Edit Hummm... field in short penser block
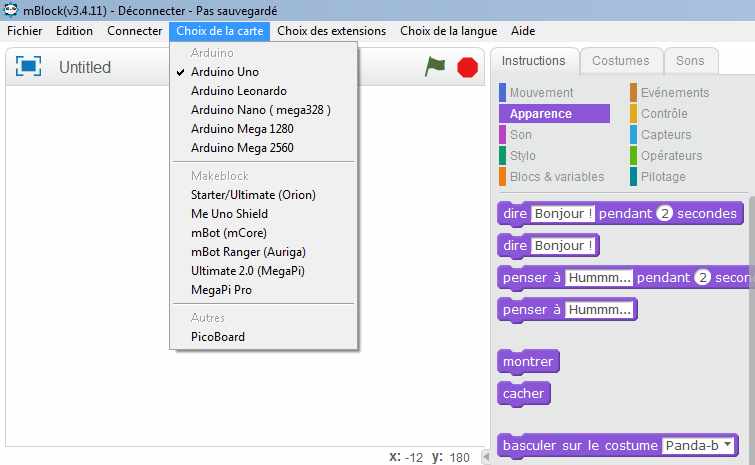This screenshot has width=755, height=465. [599, 310]
